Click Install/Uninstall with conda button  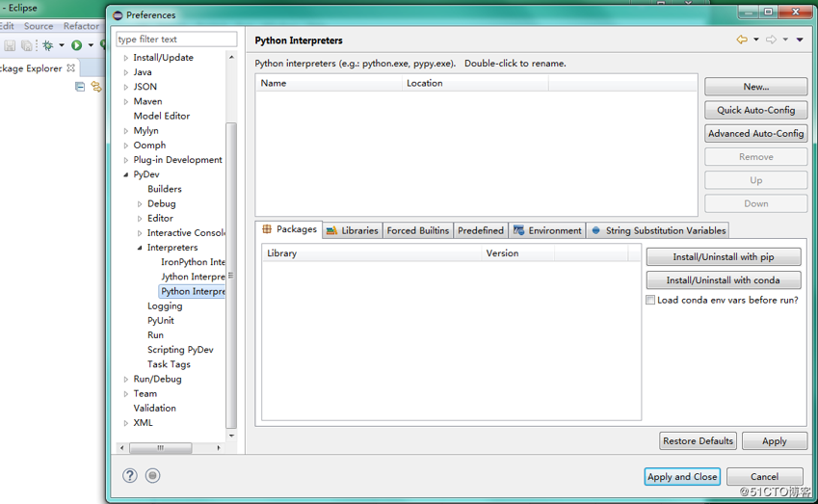tap(724, 280)
